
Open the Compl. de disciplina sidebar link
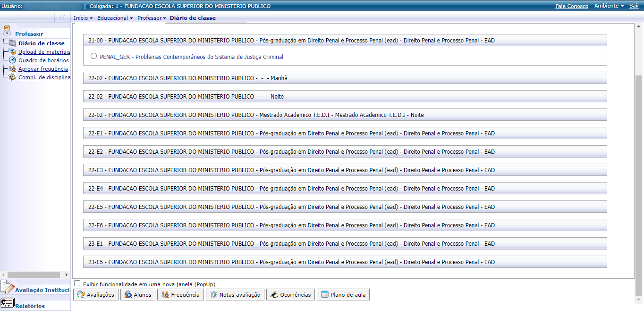point(44,77)
